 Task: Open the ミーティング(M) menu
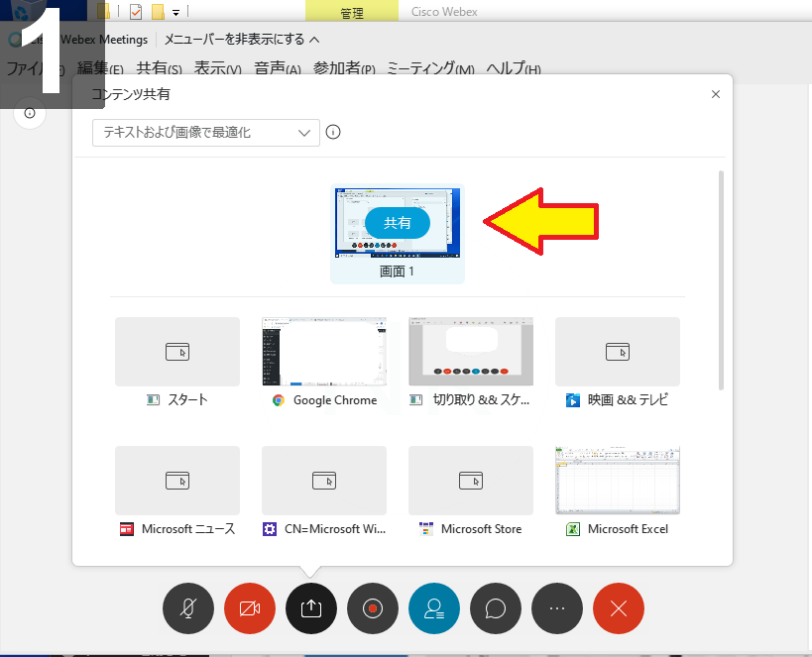pos(430,68)
